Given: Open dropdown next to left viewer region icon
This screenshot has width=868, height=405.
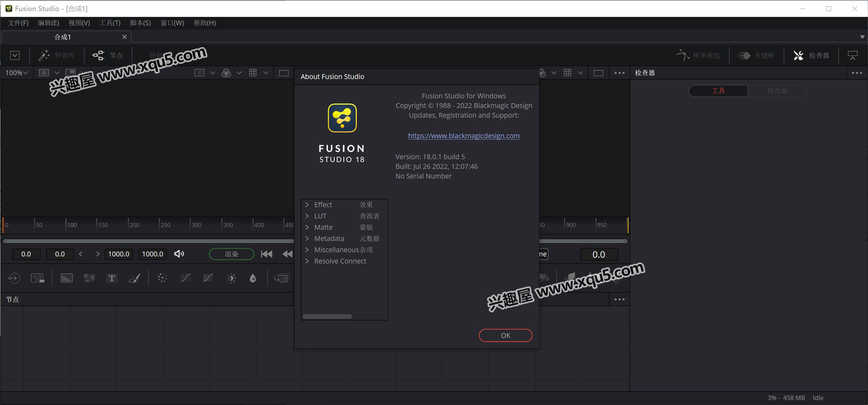Looking at the screenshot, I should (x=213, y=73).
